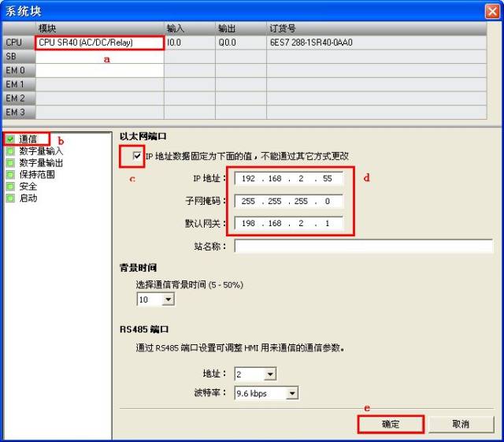Viewport: 504px width, 442px height.
Task: Select the empty SB module row cell
Action: click(99, 57)
